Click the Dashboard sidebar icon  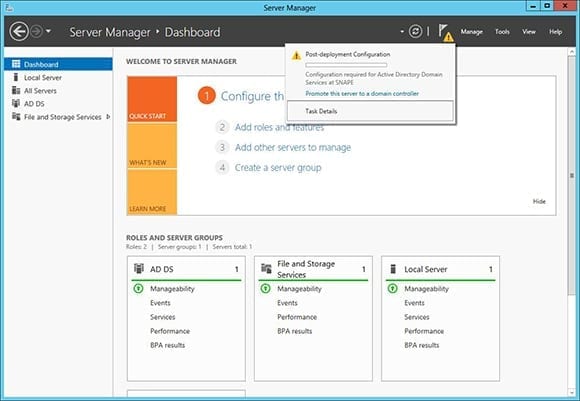[16, 64]
